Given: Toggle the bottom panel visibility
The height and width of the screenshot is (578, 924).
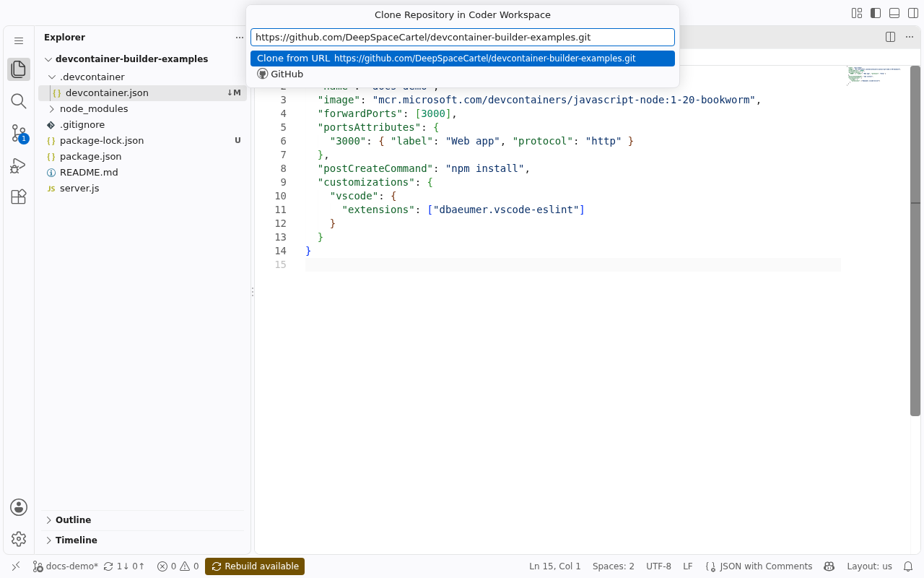Looking at the screenshot, I should 894,13.
